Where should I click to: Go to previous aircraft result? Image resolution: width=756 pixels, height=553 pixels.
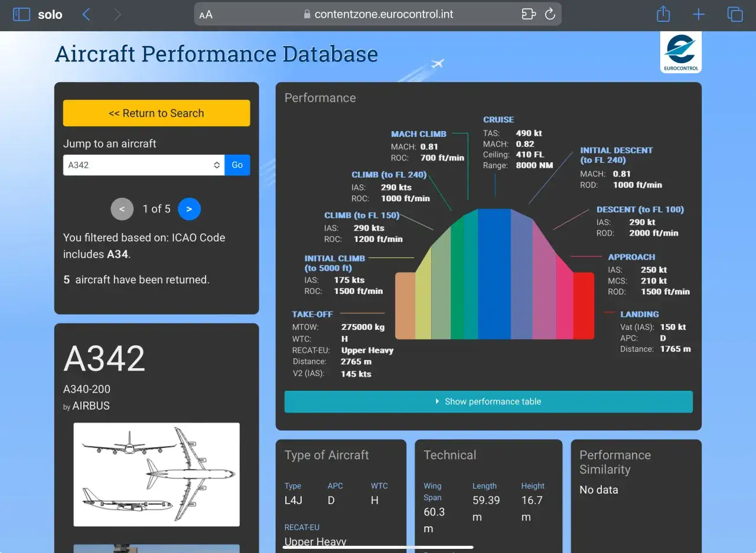pyautogui.click(x=122, y=209)
